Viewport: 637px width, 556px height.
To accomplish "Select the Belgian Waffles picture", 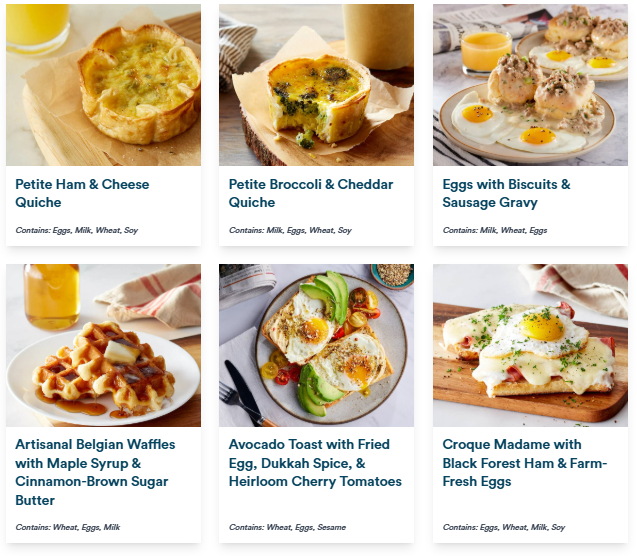I will click(x=103, y=345).
